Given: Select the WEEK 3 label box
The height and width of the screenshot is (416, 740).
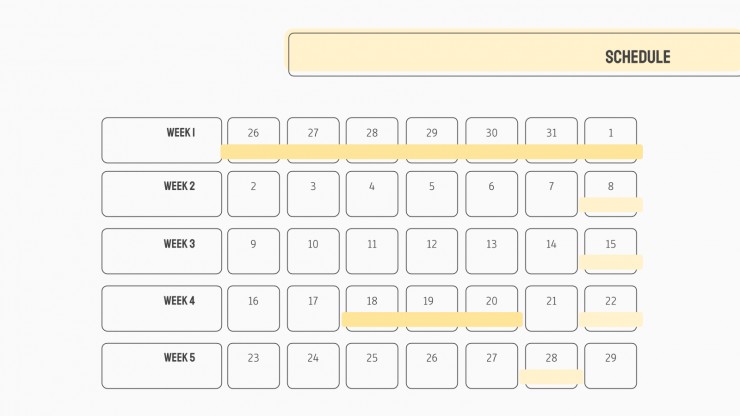Looking at the screenshot, I should 161,251.
